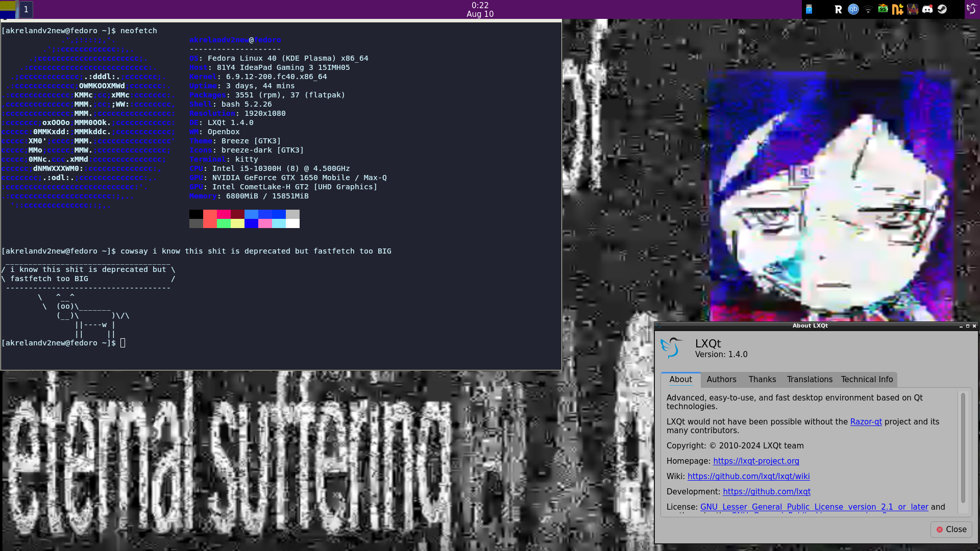
Task: Switch to the Translations tab
Action: 810,380
